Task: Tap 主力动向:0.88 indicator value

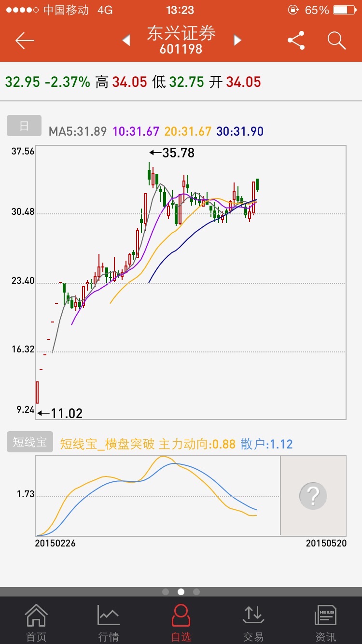Action: (x=197, y=444)
